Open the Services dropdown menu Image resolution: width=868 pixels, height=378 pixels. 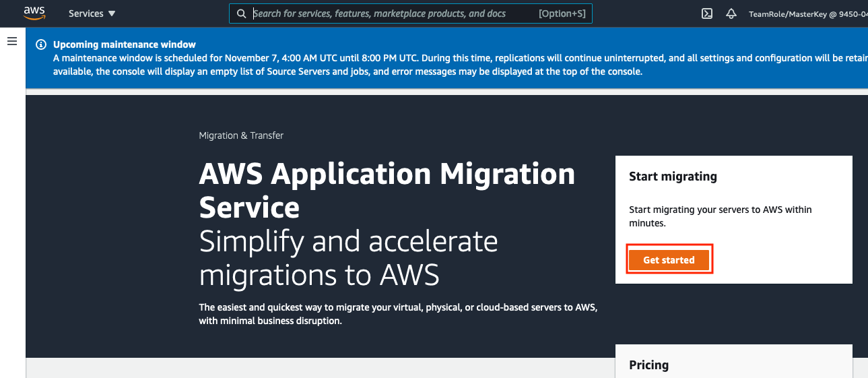[x=92, y=13]
